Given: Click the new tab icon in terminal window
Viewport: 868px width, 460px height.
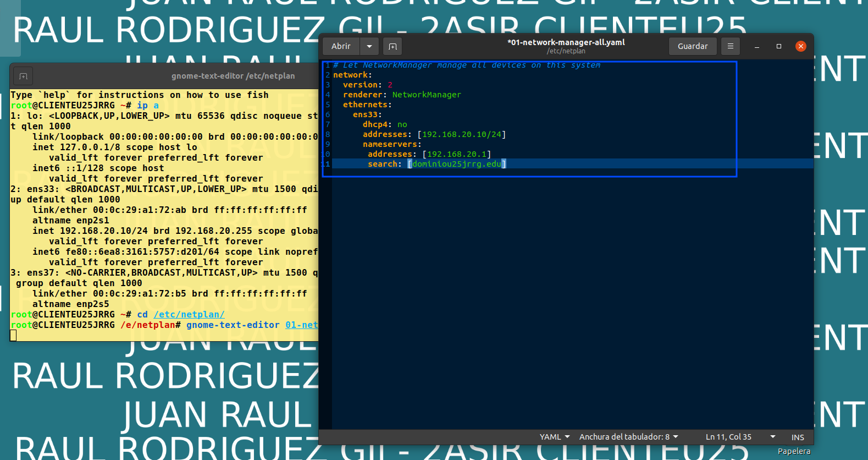Looking at the screenshot, I should tap(23, 76).
